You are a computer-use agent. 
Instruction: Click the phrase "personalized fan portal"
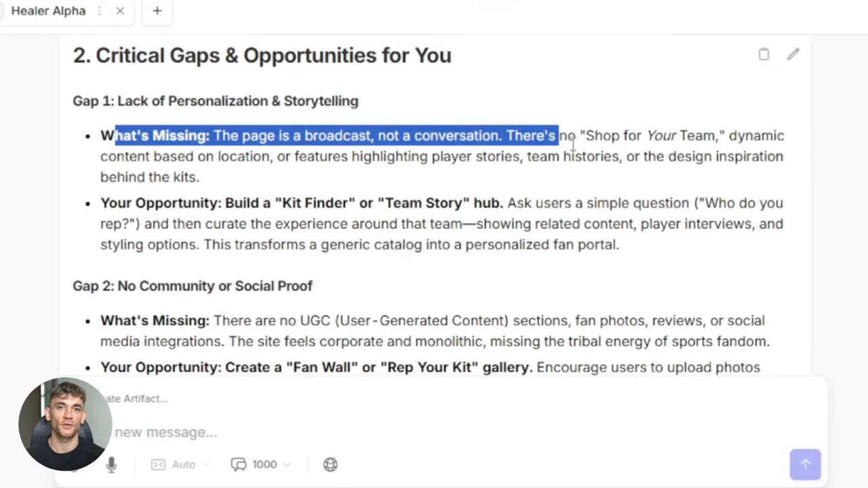542,245
